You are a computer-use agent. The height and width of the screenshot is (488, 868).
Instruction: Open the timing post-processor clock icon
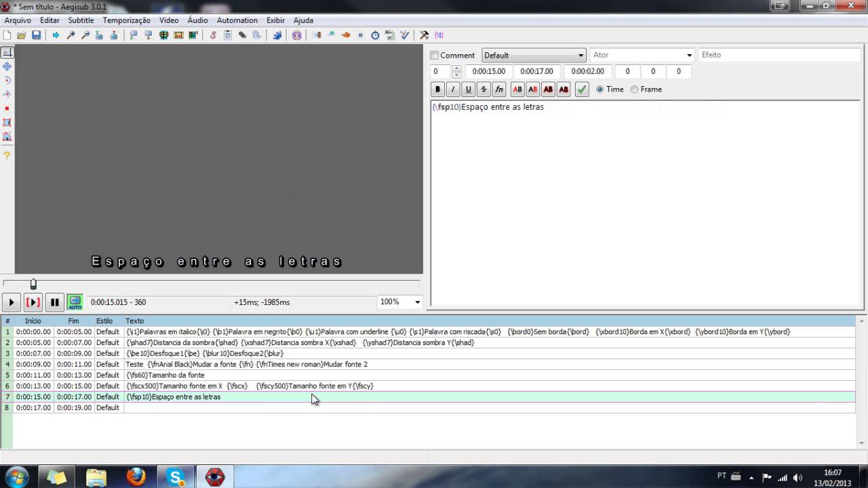[375, 35]
